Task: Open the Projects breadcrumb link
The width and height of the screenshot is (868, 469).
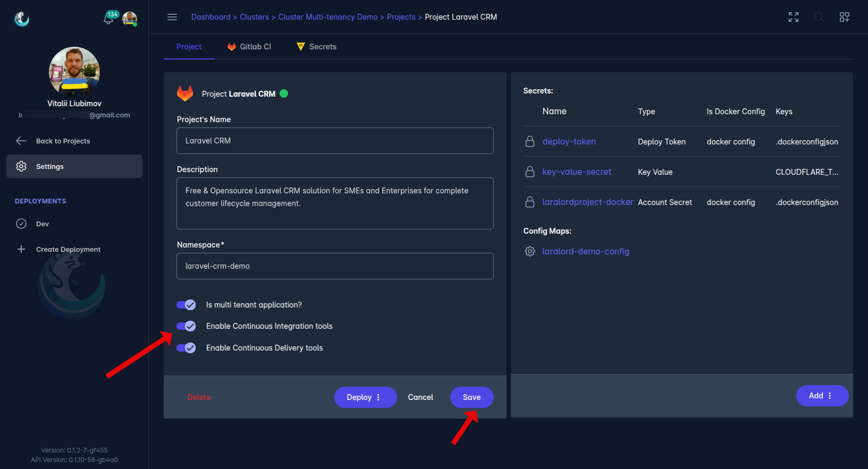Action: pyautogui.click(x=401, y=17)
